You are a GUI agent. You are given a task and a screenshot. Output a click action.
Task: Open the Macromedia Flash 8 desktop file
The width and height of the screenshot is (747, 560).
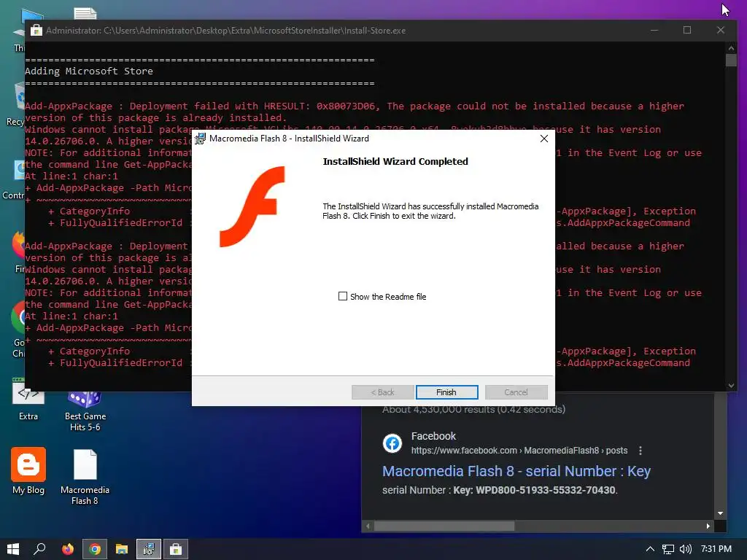click(x=85, y=478)
